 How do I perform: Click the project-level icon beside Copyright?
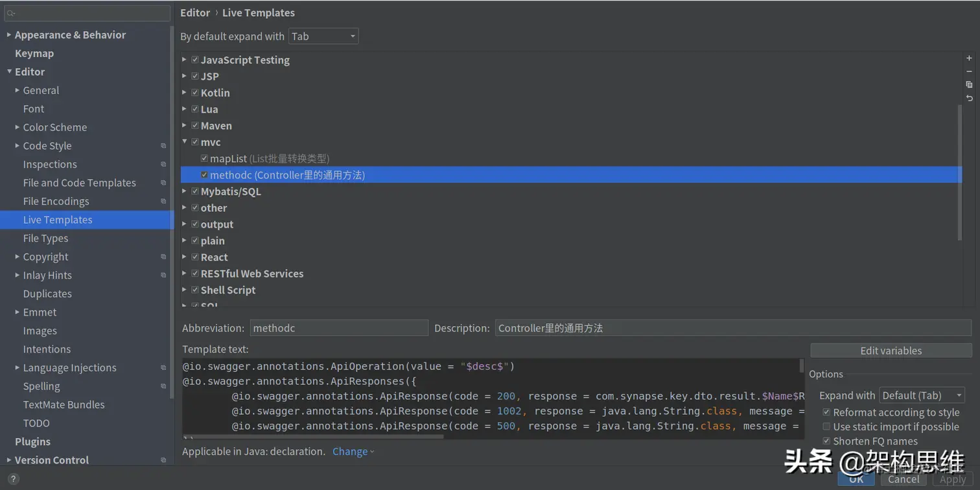click(163, 257)
